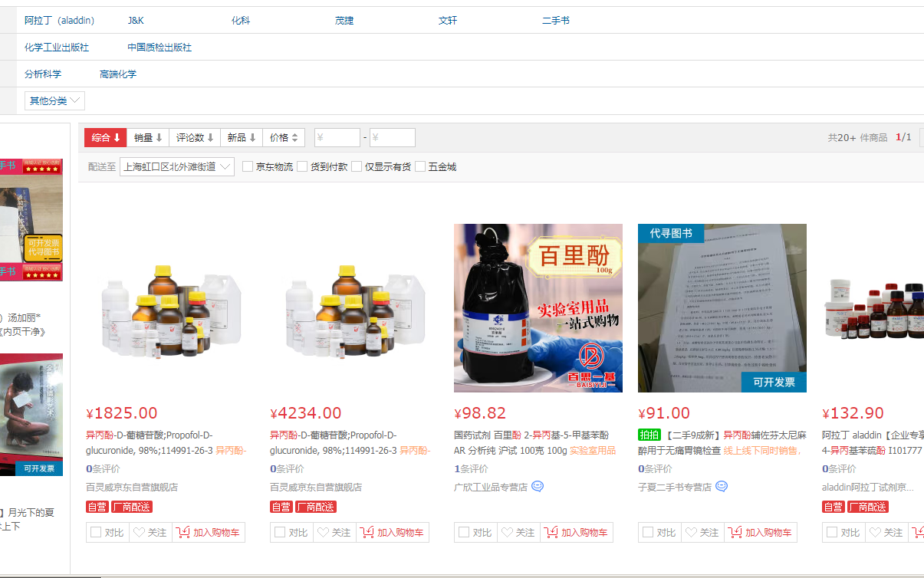
Task: Click chat icon beside 子夏二手书专营店
Action: (x=722, y=487)
